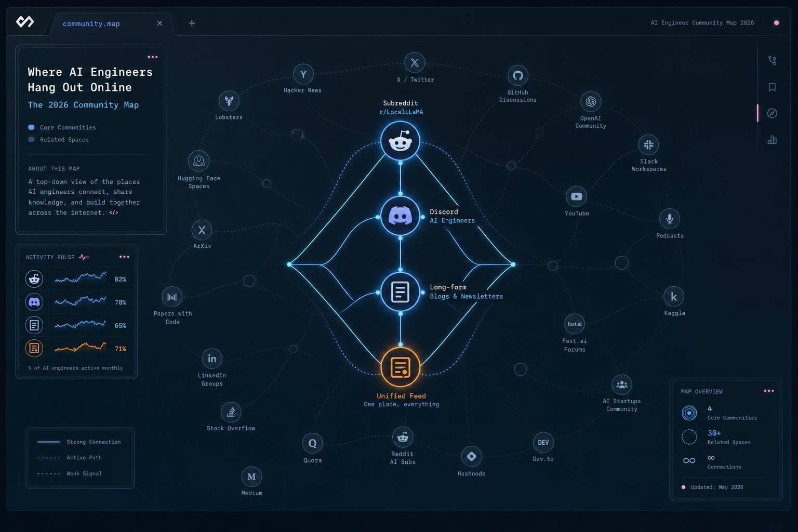Click the Updated: May 2026 status
Viewport: 798px width, 532px height.
pos(712,487)
